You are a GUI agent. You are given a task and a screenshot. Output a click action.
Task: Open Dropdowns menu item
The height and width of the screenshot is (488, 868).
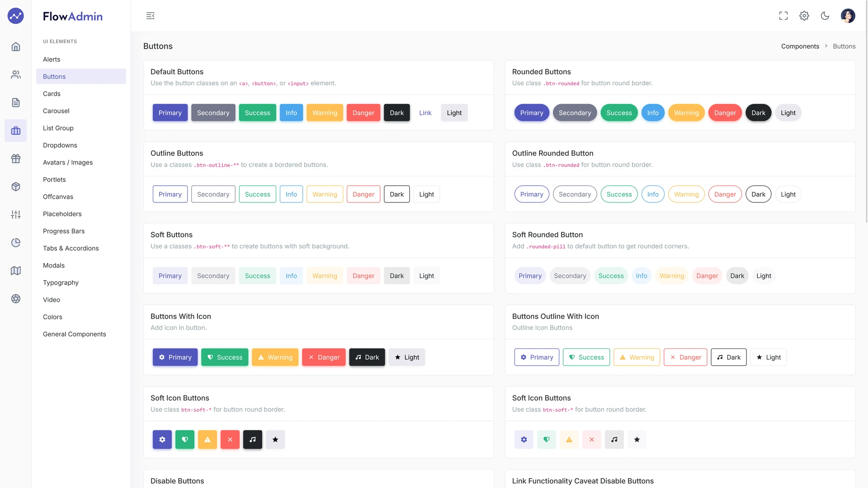coord(81,145)
